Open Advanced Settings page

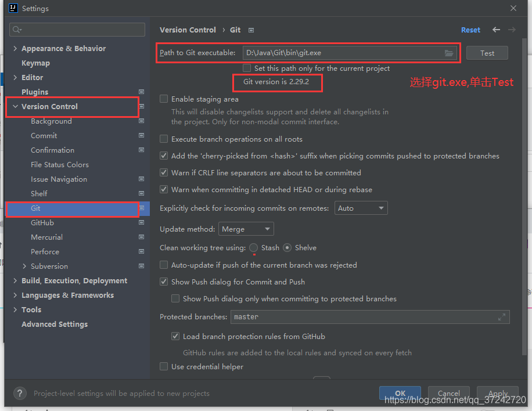[x=55, y=324]
